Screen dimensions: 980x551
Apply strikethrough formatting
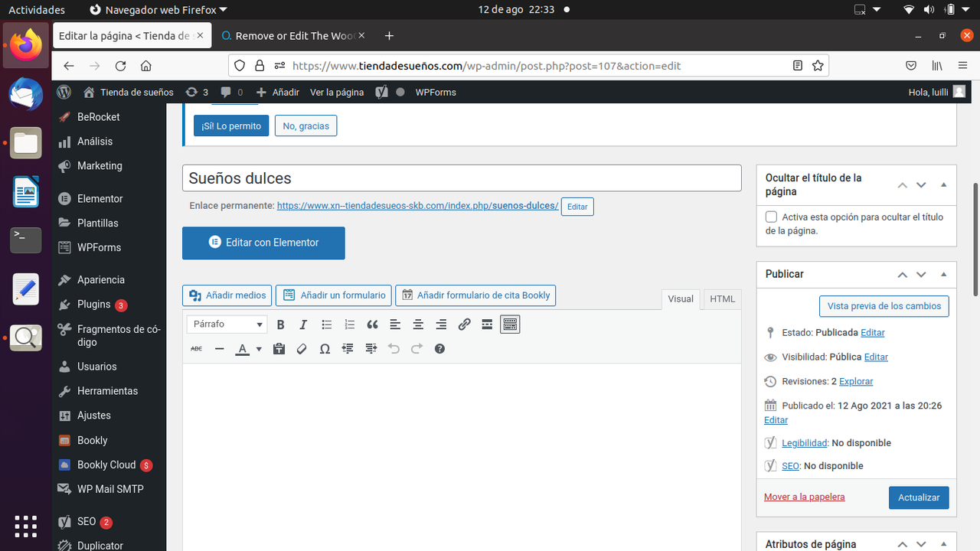(x=196, y=349)
